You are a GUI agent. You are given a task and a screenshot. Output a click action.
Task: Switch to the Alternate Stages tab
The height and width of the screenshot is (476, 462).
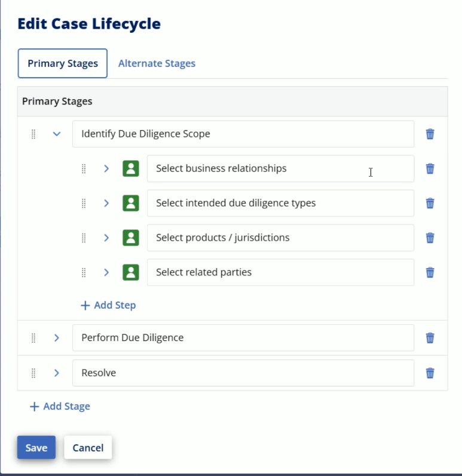[x=157, y=63]
